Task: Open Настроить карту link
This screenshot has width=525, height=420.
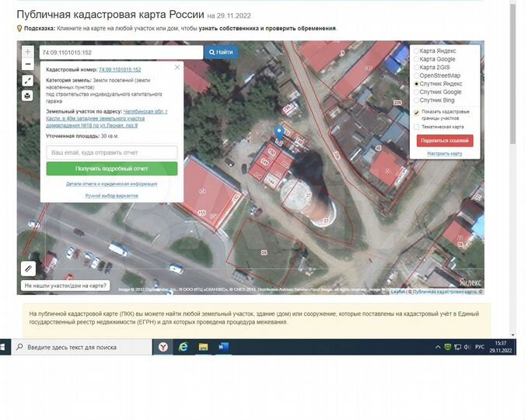Action: 445,153
